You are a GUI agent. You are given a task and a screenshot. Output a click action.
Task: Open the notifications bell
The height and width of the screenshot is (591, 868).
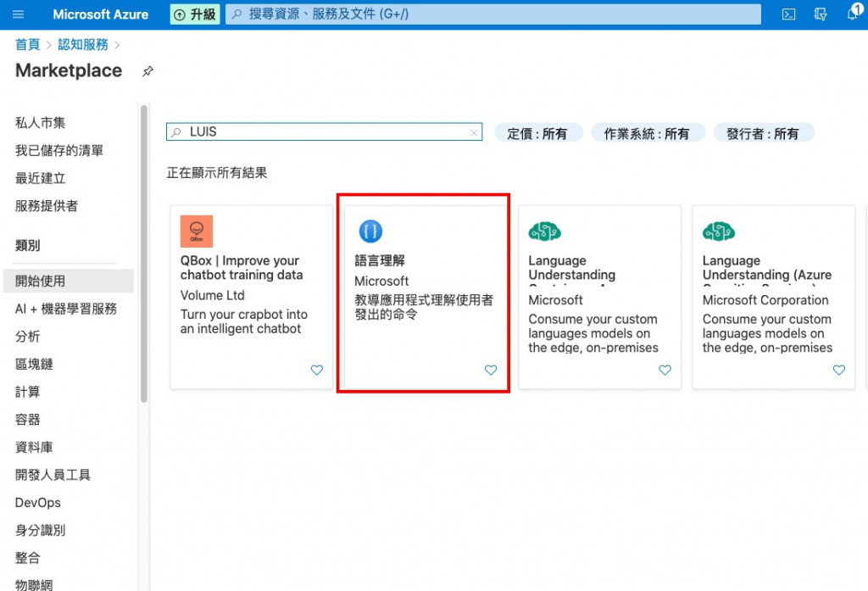pyautogui.click(x=854, y=14)
